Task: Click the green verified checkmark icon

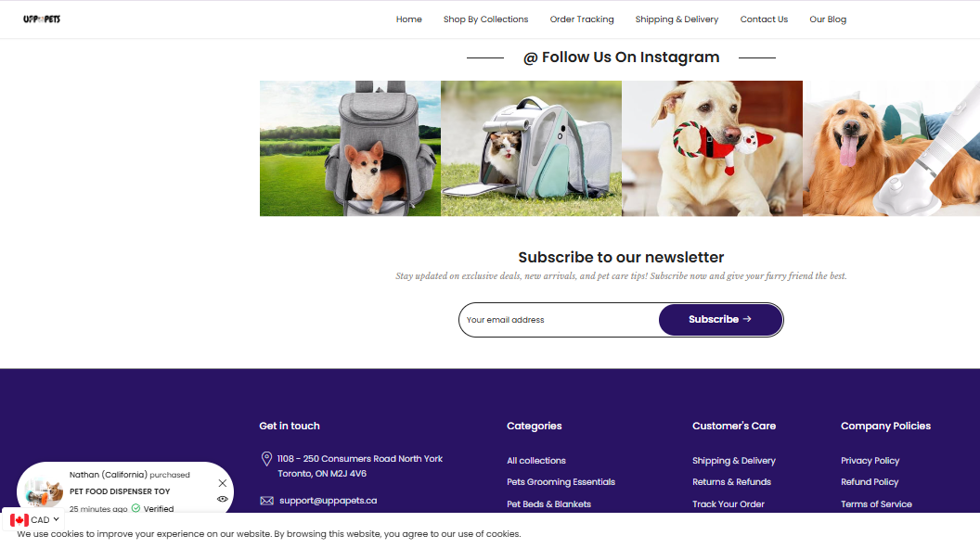Action: pos(135,508)
